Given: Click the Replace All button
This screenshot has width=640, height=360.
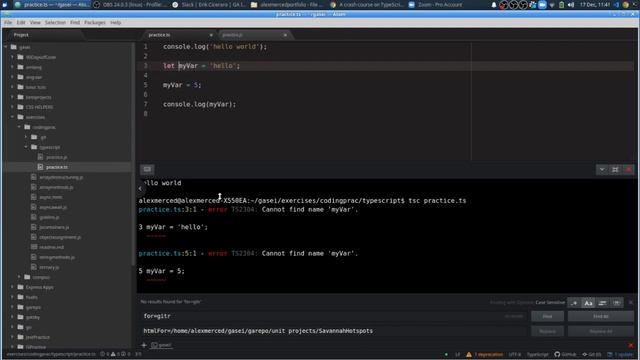Looking at the screenshot, I should [x=601, y=331].
